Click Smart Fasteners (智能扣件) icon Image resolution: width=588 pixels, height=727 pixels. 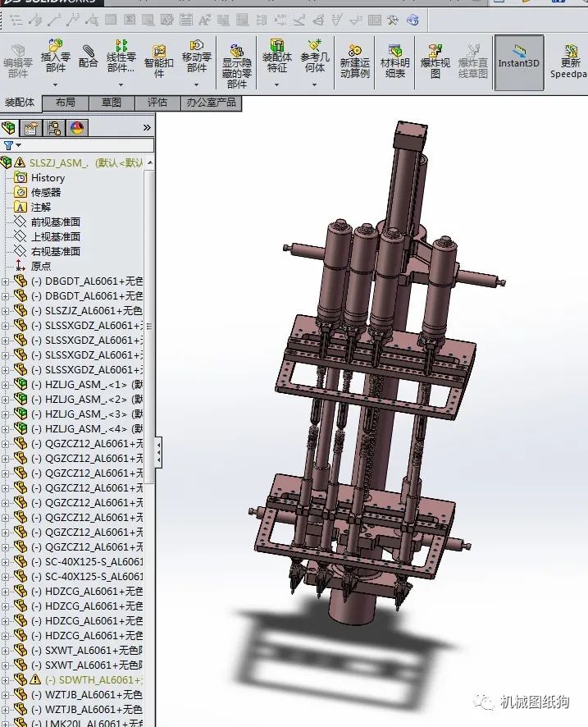point(159,50)
